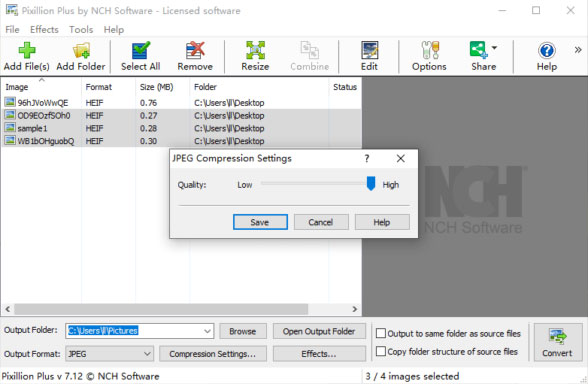
Task: Sort by the Folder column header
Action: [259, 87]
